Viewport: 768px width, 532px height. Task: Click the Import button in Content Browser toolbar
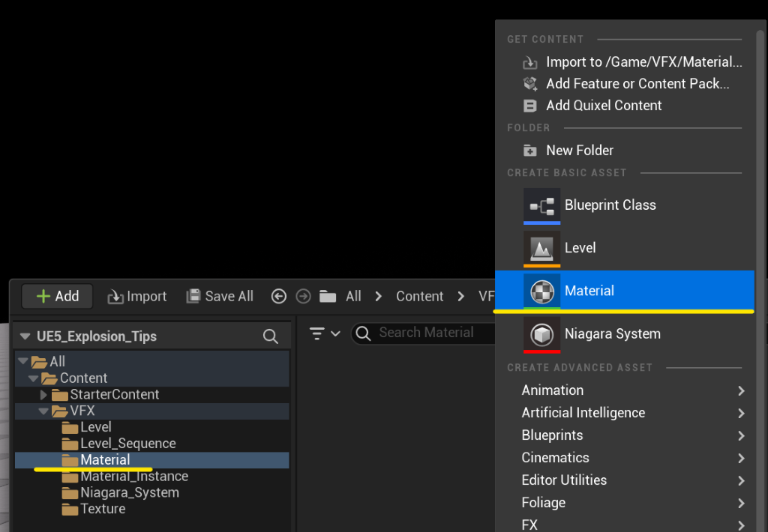pyautogui.click(x=137, y=296)
